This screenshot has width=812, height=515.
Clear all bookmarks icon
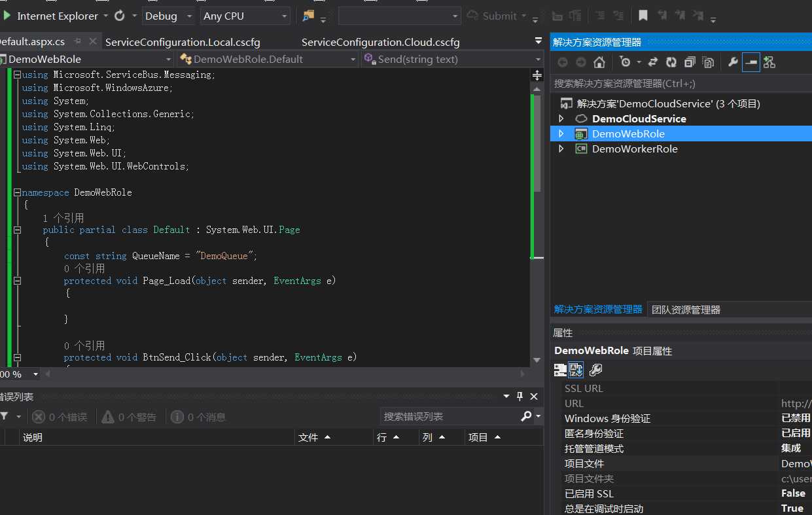tap(699, 16)
